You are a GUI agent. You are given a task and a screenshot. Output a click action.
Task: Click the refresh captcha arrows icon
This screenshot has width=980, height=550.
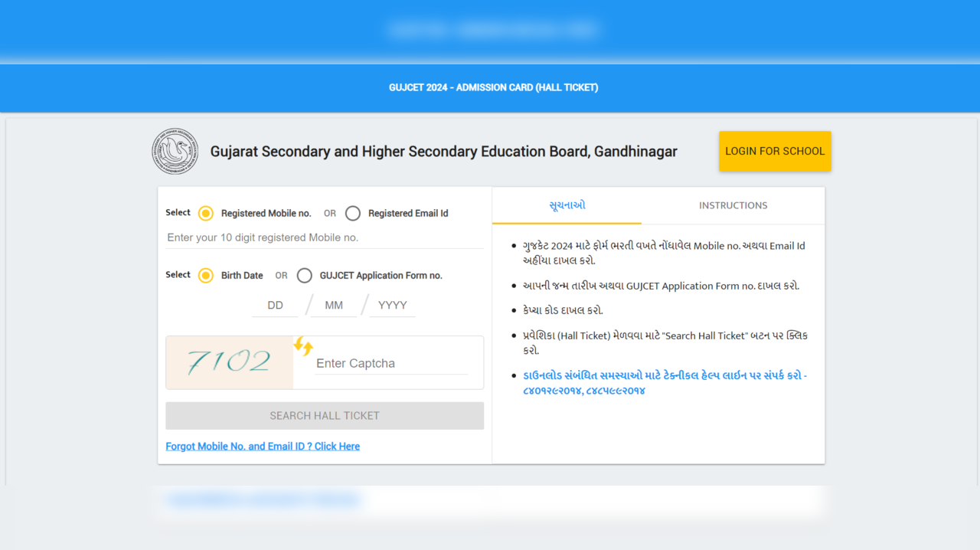tap(303, 347)
